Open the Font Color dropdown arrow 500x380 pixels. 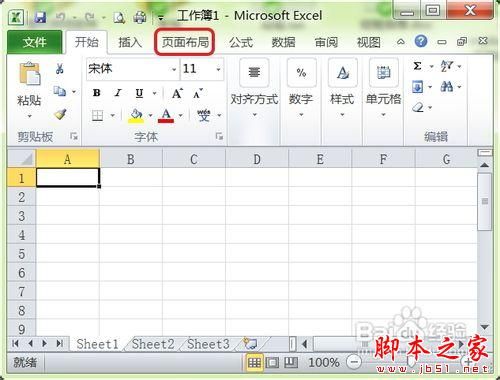[181, 116]
